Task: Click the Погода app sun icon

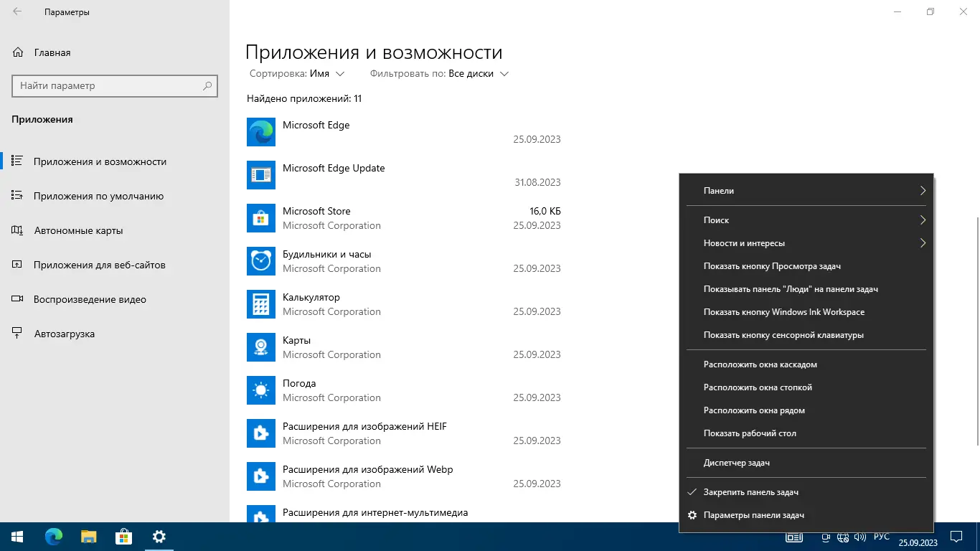Action: coord(260,390)
